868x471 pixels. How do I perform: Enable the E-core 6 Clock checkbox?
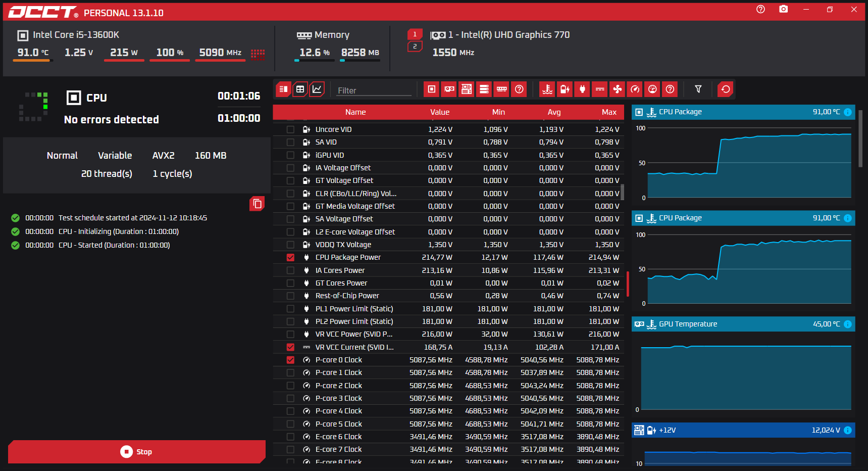[x=290, y=437]
